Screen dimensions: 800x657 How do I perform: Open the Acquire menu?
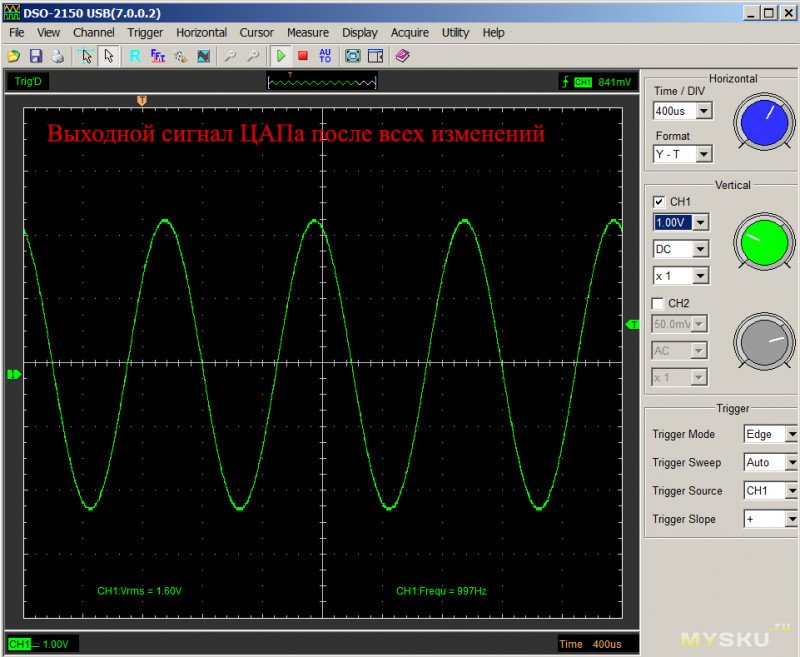pos(410,32)
